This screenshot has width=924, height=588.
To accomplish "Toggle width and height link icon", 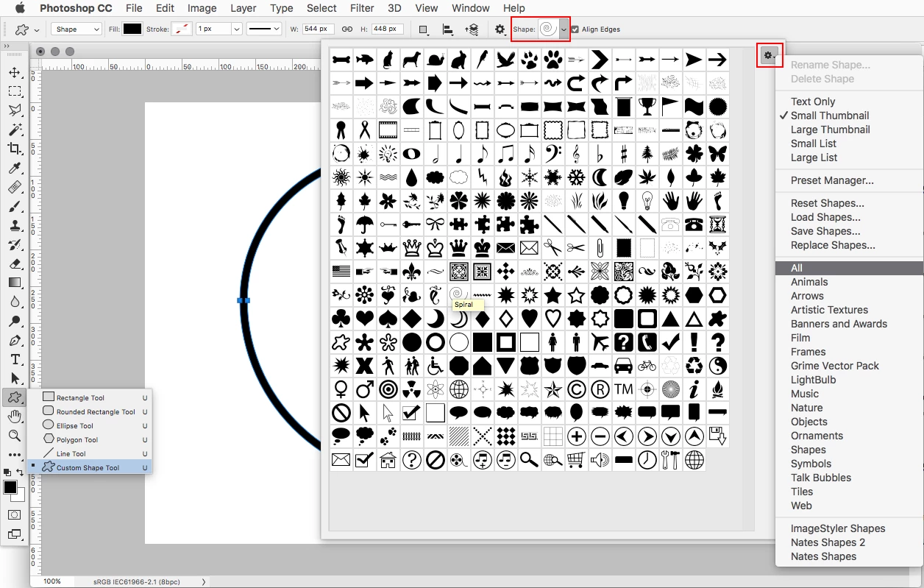I will coord(347,29).
